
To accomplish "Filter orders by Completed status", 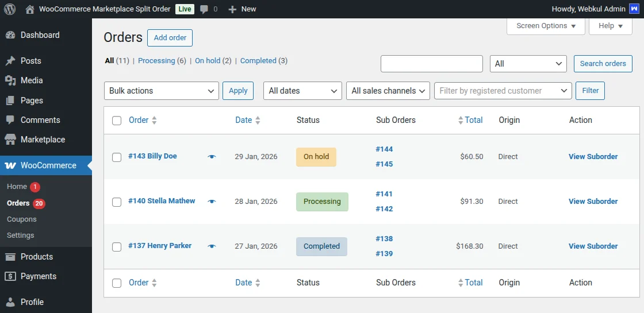I will click(258, 61).
